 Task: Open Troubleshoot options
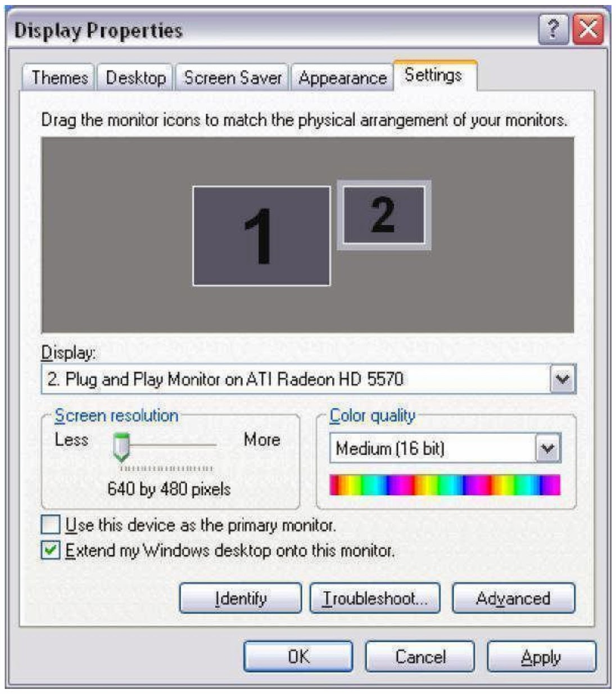pyautogui.click(x=375, y=598)
